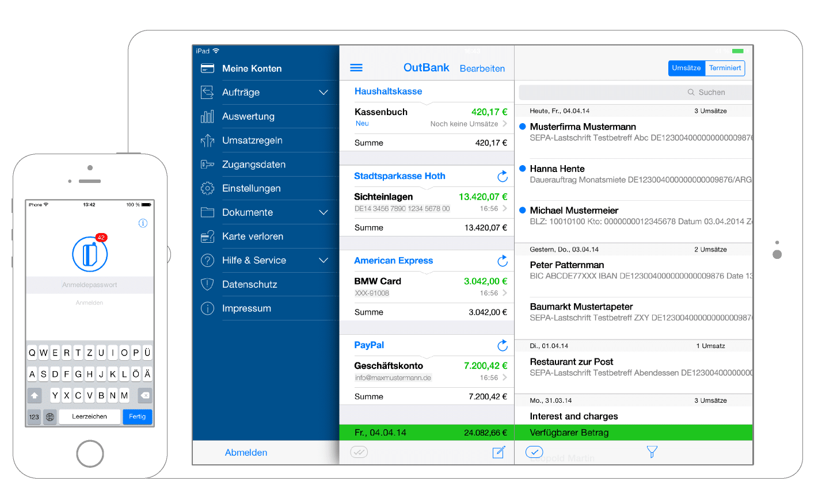Log out with the Abmelden button

pyautogui.click(x=246, y=453)
